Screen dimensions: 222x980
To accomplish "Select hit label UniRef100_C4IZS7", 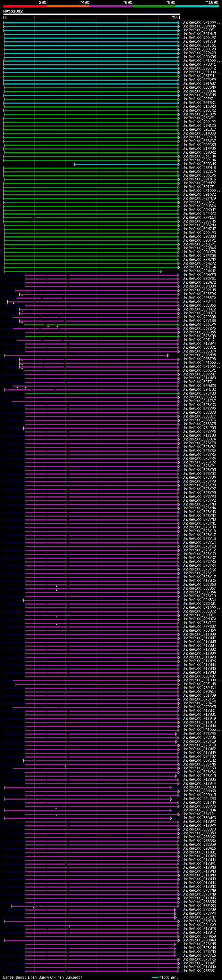I will tap(199, 401).
